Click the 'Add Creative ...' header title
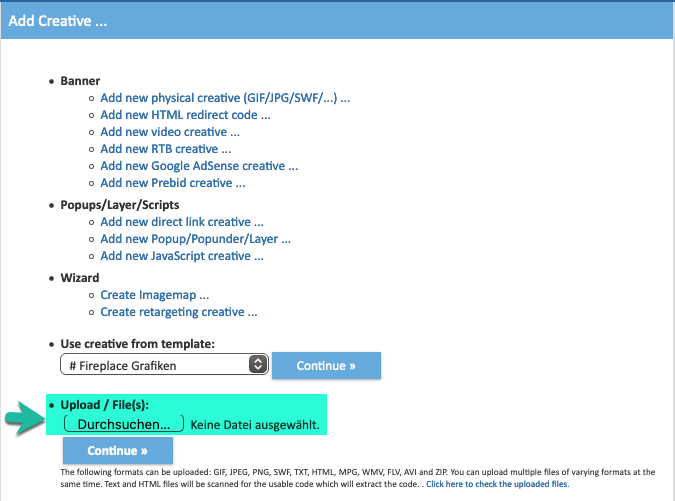Screen dimensions: 675x501 click(x=58, y=21)
